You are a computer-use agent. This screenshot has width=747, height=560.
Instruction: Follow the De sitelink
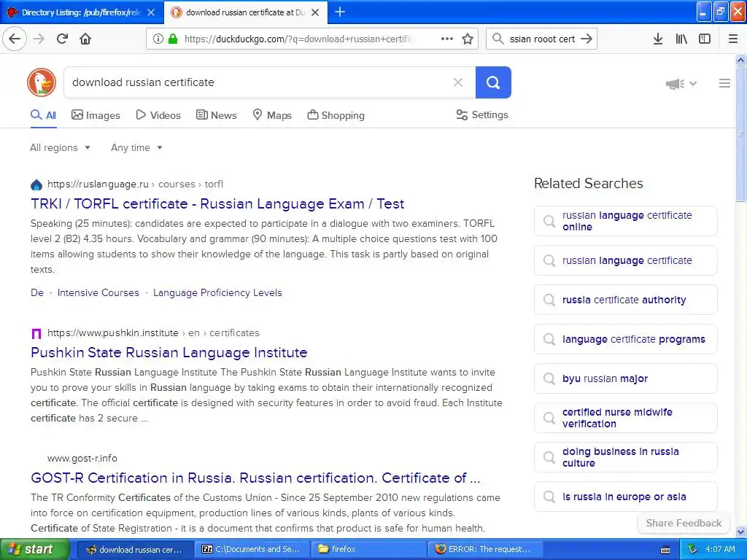(x=37, y=293)
